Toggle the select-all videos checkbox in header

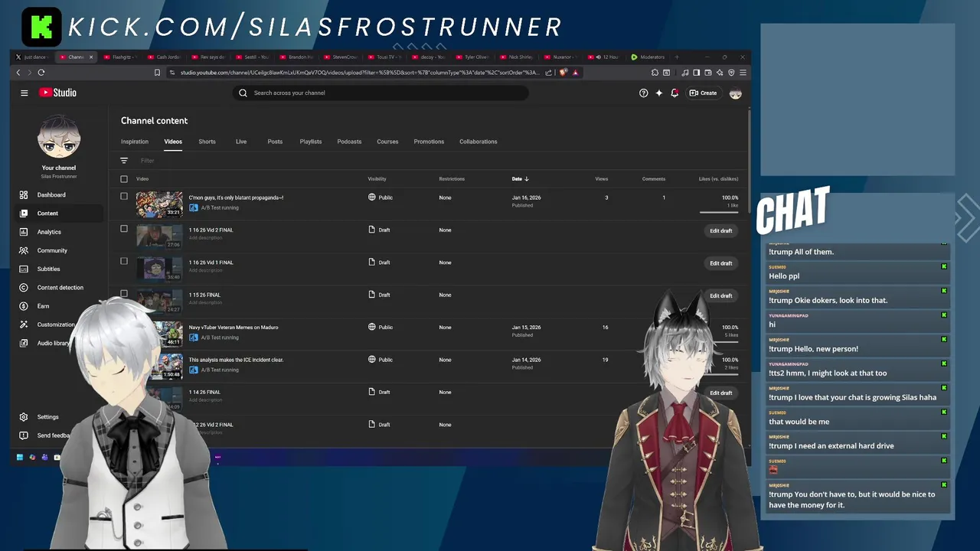pyautogui.click(x=124, y=179)
